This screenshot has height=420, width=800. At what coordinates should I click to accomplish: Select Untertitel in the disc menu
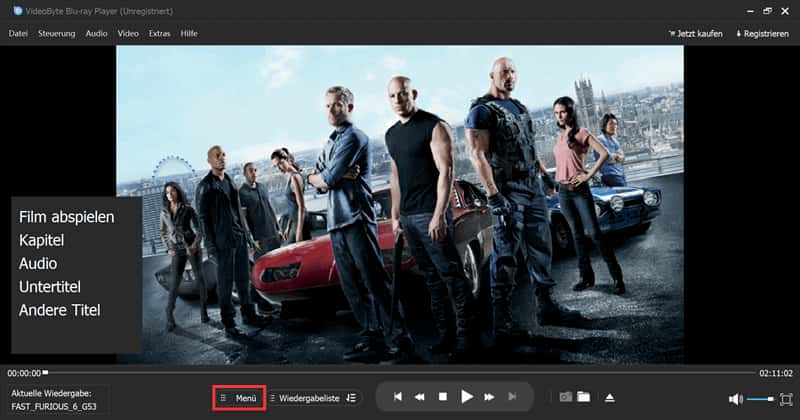tap(49, 287)
